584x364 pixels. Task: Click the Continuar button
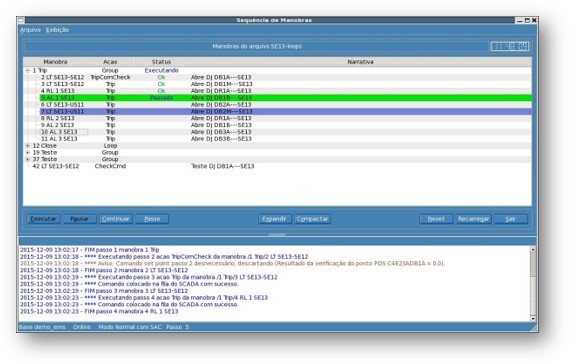[x=115, y=219]
